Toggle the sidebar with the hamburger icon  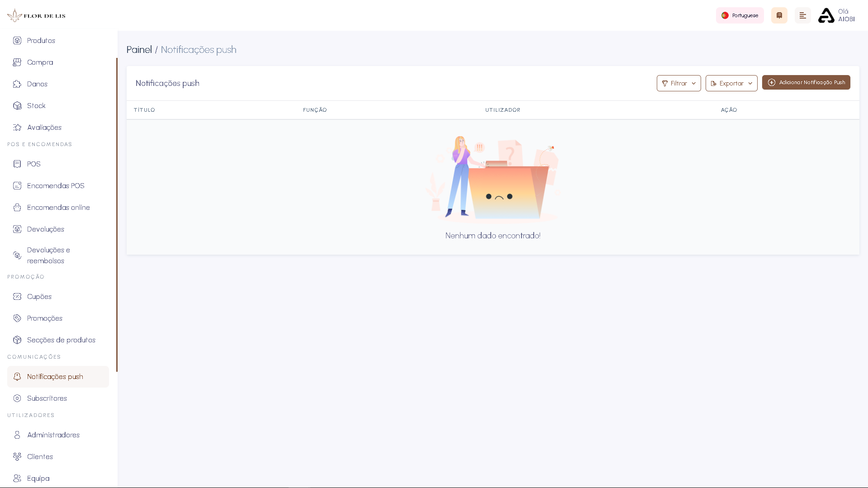(803, 15)
